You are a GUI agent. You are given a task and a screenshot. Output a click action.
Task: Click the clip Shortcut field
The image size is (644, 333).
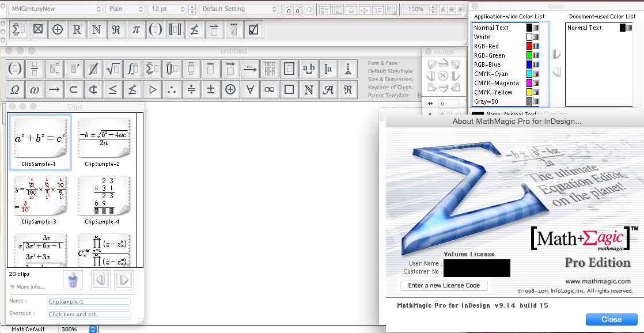(89, 315)
